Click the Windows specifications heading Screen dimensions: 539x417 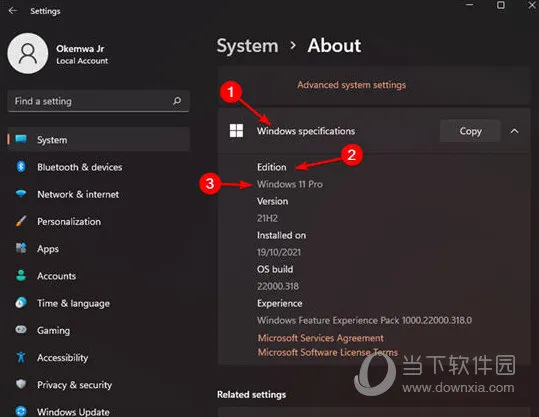pos(306,131)
